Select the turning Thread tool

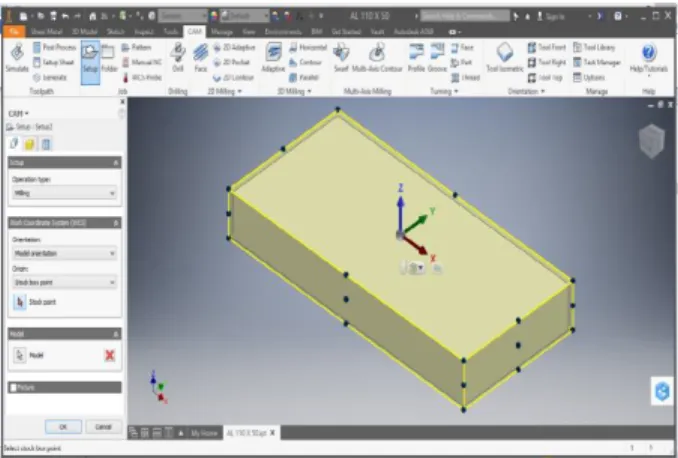466,77
